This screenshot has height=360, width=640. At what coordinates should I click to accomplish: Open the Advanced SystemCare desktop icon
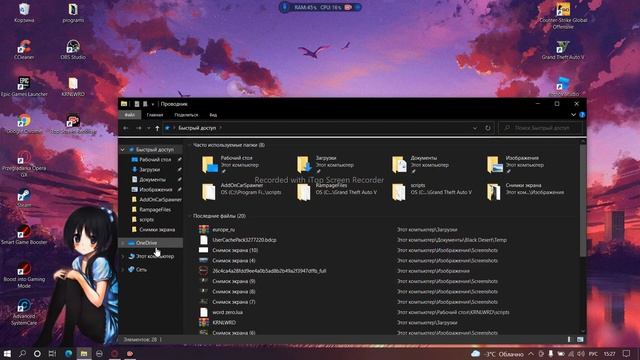coord(24,312)
